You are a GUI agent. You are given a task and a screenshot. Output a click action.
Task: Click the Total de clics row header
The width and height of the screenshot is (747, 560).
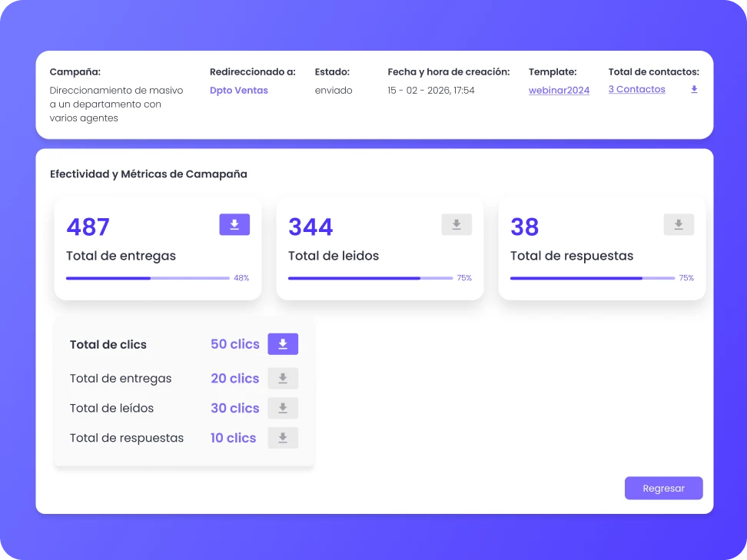click(108, 344)
